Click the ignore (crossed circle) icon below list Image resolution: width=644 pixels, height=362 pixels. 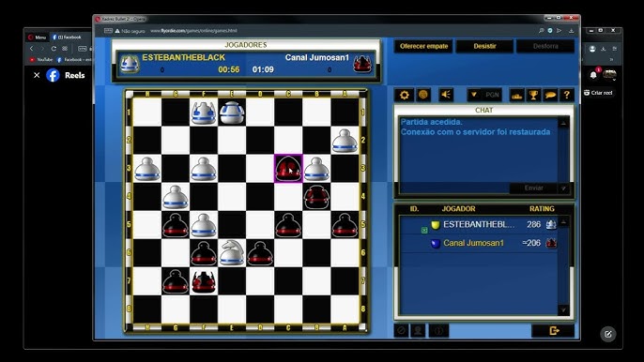tap(401, 330)
